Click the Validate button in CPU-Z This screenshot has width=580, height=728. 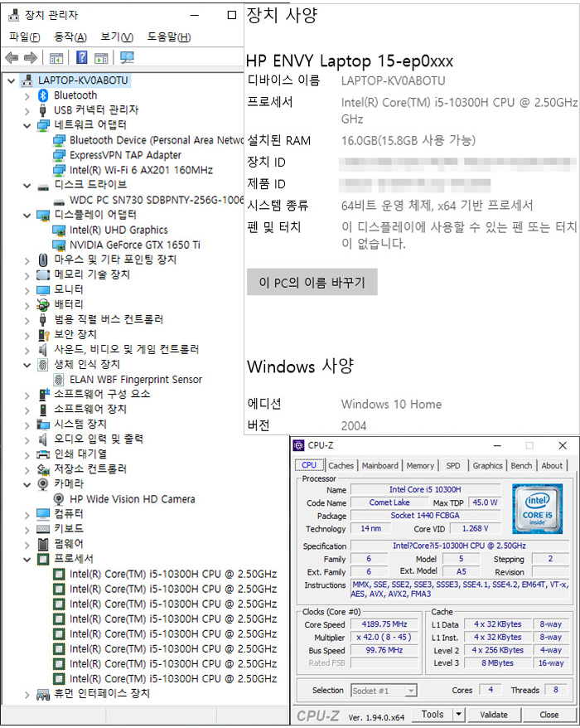[x=494, y=714]
